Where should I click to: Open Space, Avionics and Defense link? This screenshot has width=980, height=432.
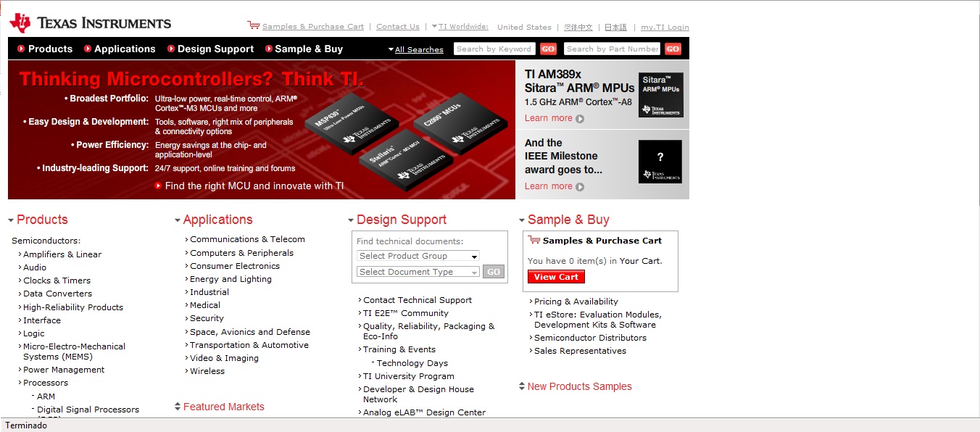coord(250,332)
